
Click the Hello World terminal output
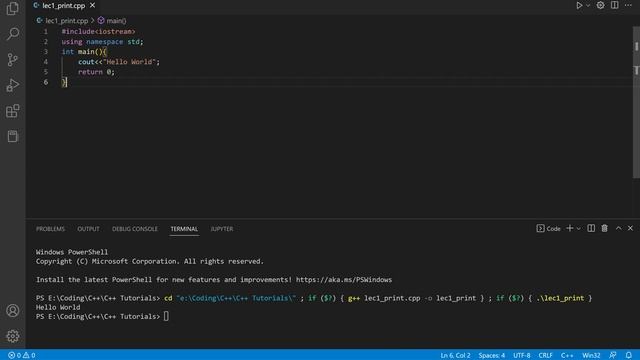point(58,307)
